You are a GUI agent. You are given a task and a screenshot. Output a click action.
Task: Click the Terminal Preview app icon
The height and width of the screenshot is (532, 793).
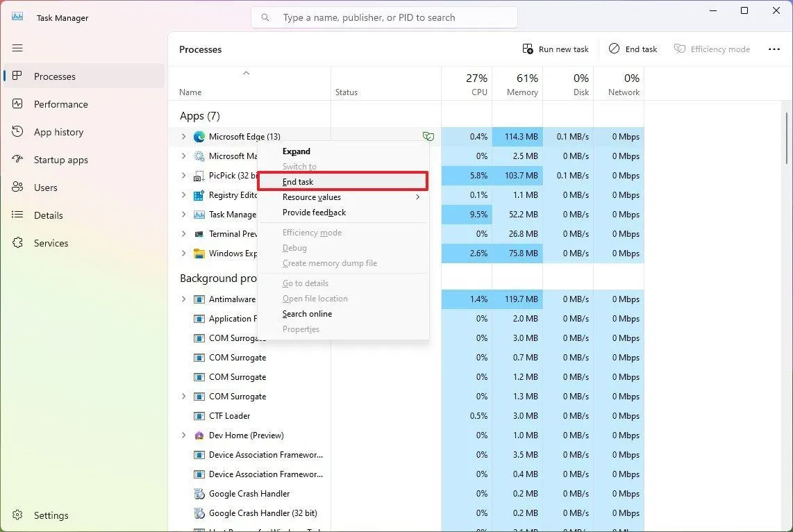tap(199, 234)
